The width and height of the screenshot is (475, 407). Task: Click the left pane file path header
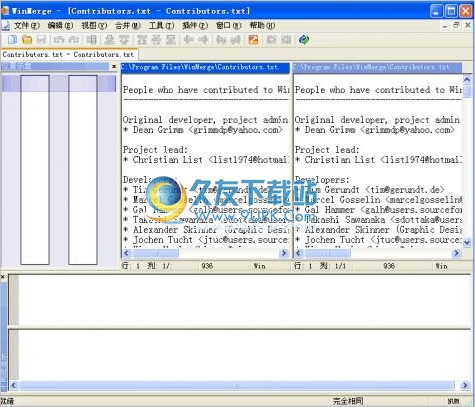pos(206,67)
